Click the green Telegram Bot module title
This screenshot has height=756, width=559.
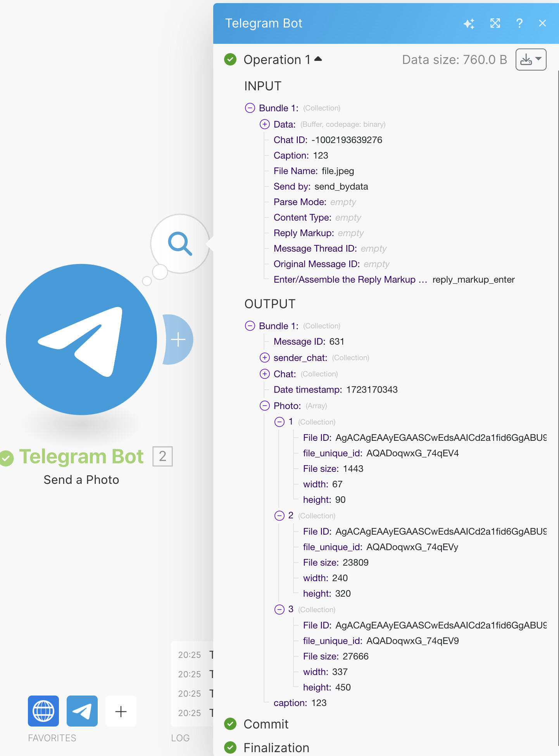pos(81,456)
